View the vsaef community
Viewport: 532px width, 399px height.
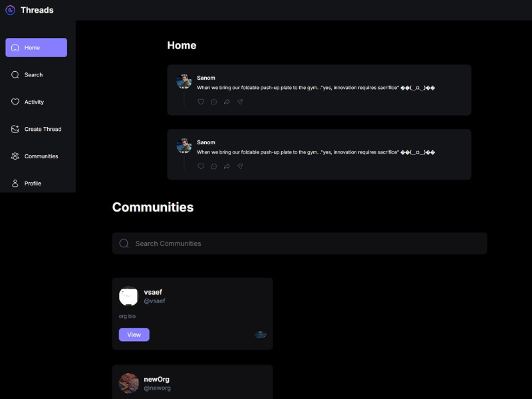pyautogui.click(x=134, y=334)
